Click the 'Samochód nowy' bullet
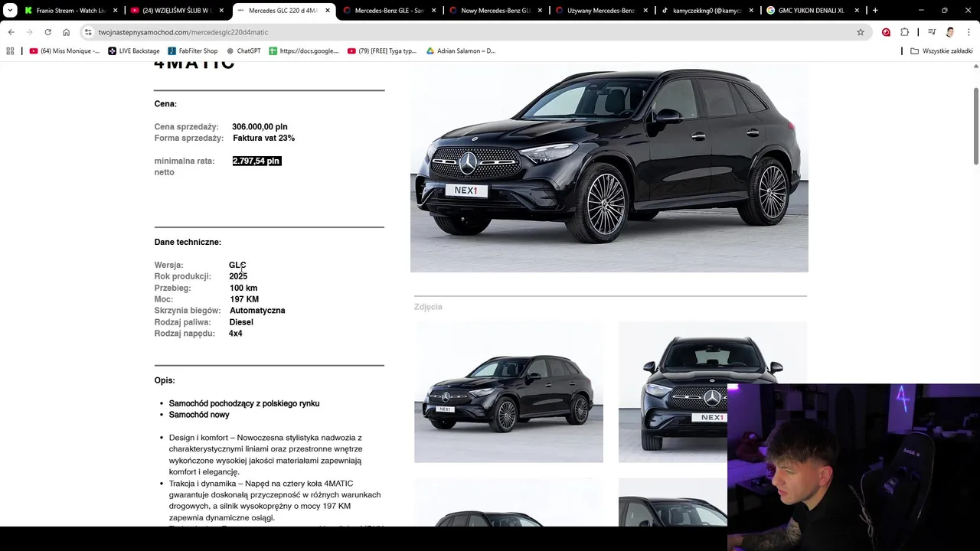The image size is (980, 551). [199, 415]
